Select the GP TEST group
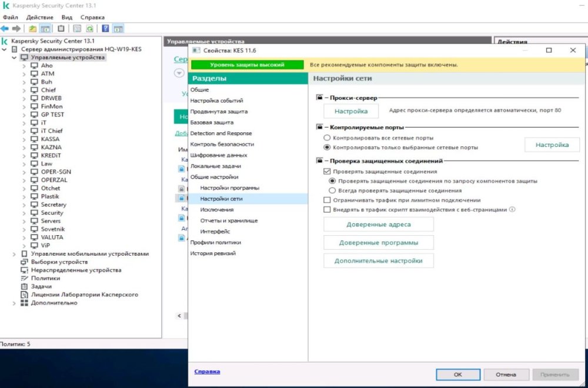This screenshot has width=588, height=388. (x=52, y=115)
